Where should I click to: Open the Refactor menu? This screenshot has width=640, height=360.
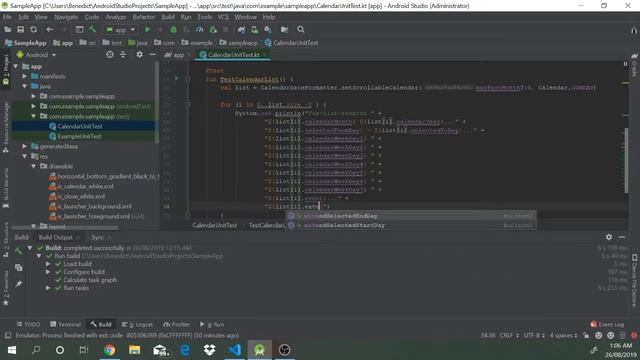click(144, 17)
